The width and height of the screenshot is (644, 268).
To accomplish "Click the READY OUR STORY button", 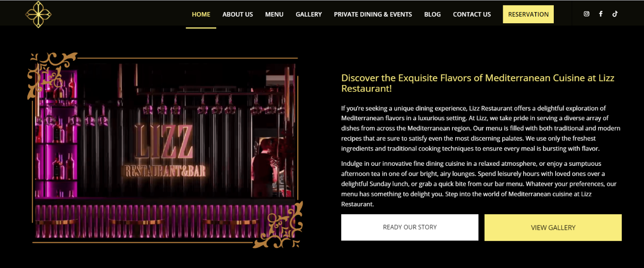I will tap(410, 227).
